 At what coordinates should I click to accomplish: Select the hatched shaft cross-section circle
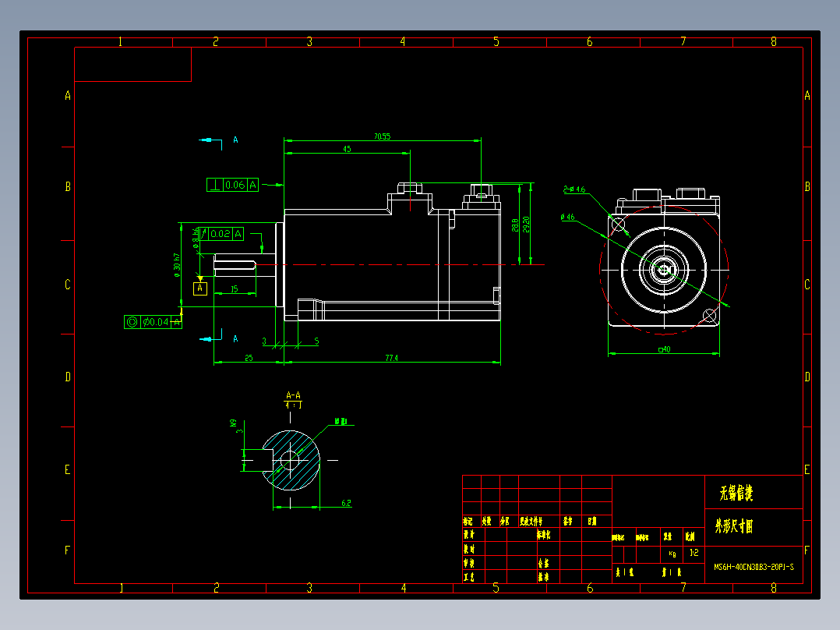(x=291, y=460)
